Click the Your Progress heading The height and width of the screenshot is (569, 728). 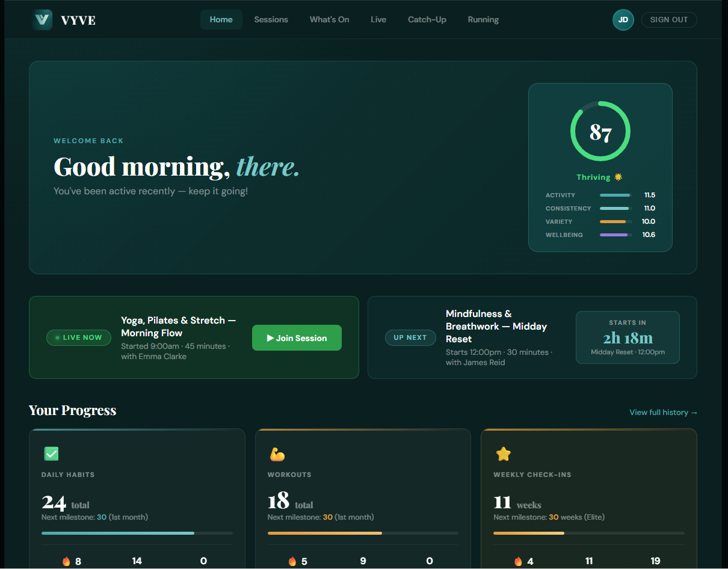click(x=72, y=411)
